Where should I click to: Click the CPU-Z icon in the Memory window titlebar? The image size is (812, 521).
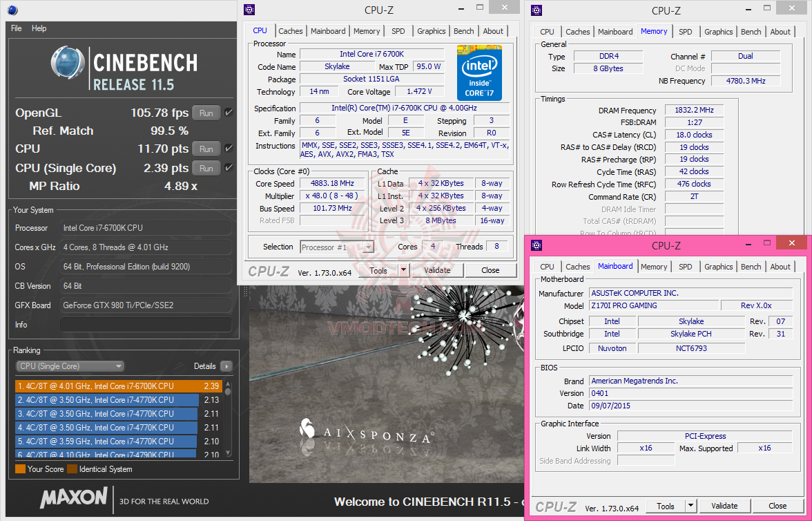tap(536, 10)
